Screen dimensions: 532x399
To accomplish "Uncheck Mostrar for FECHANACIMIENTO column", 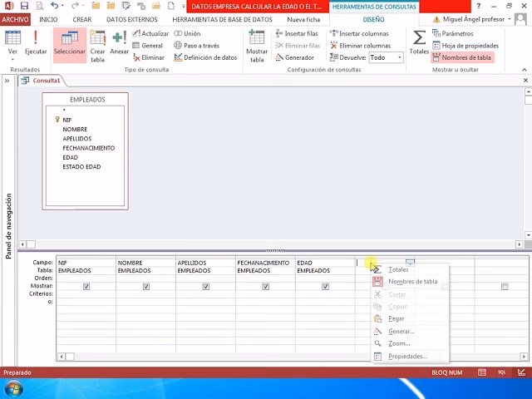I will coord(265,287).
